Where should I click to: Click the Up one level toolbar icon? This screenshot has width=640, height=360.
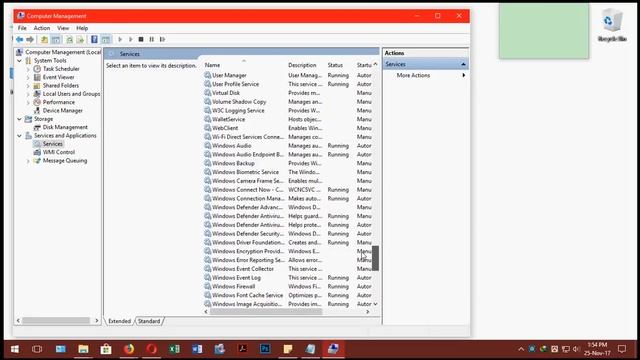(x=44, y=40)
